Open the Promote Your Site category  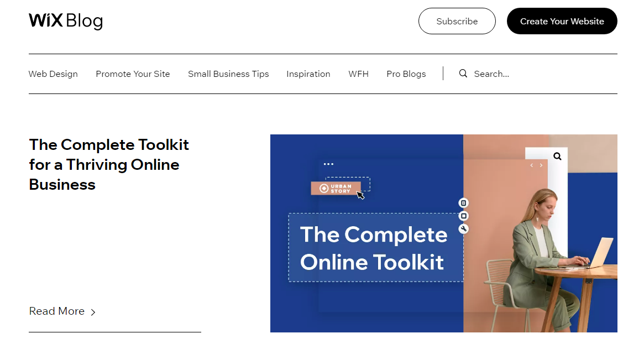click(x=133, y=74)
